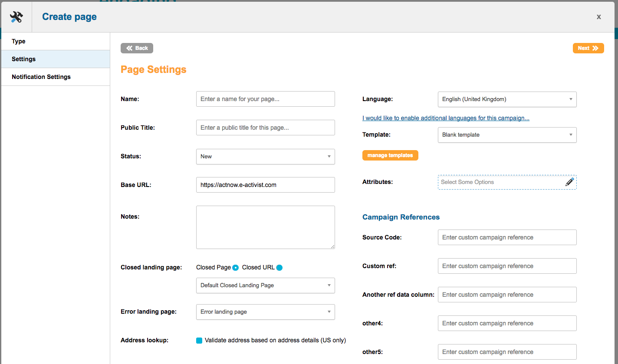Expand the Language dropdown
The width and height of the screenshot is (618, 364).
[507, 99]
